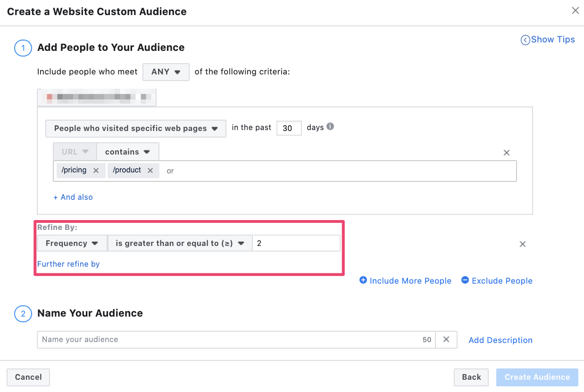Click the Cancel button
This screenshot has height=392, width=584.
[28, 377]
